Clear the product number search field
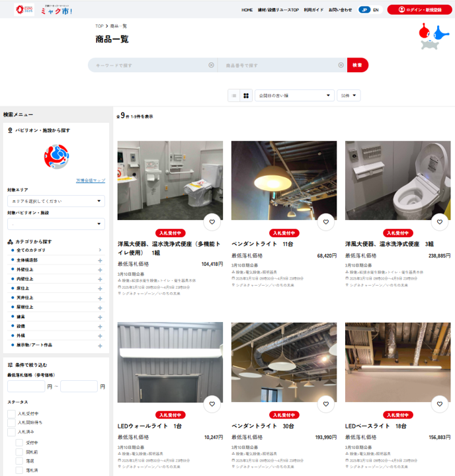Image resolution: width=455 pixels, height=476 pixels. (x=341, y=65)
